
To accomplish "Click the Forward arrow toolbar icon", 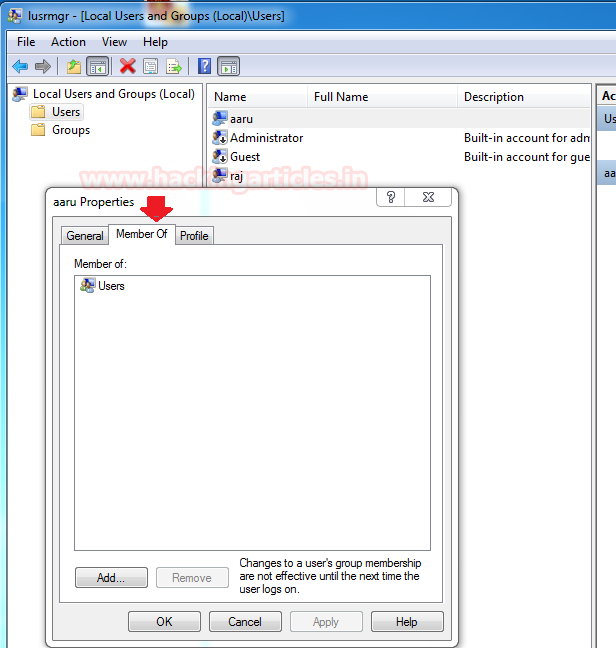I will pyautogui.click(x=43, y=66).
